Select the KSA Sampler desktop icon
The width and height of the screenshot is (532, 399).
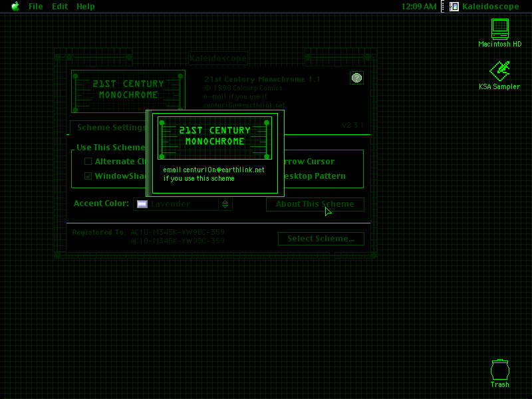(x=499, y=75)
